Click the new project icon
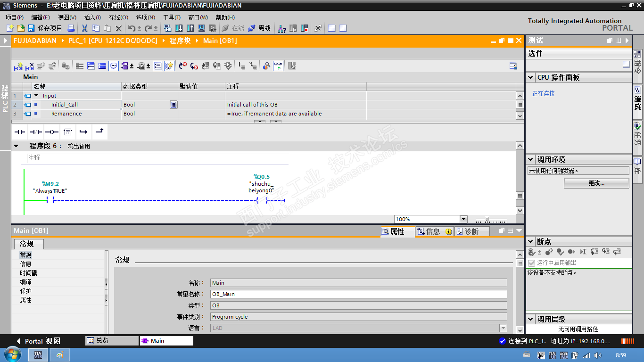The image size is (644, 362). click(x=10, y=28)
